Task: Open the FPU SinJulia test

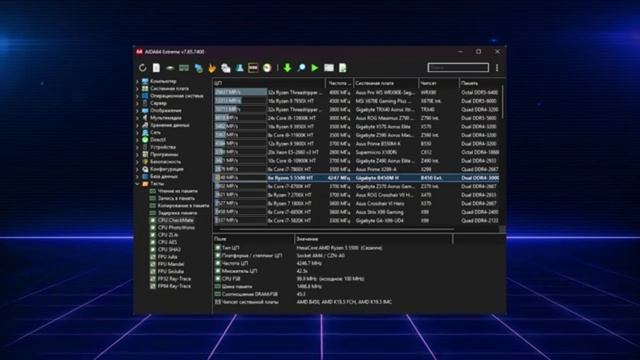Action: point(171,272)
